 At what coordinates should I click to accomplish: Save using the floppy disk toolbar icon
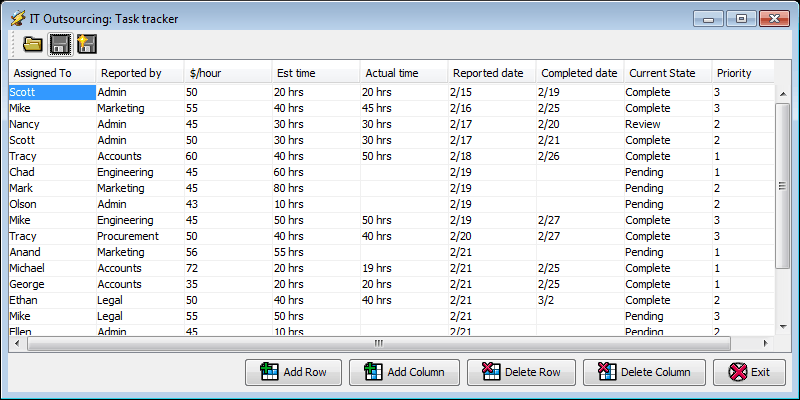click(x=60, y=44)
